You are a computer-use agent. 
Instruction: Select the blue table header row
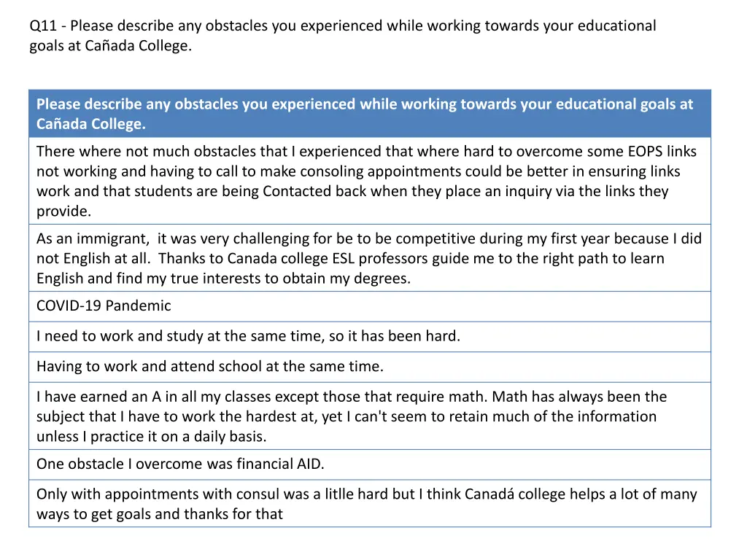coord(370,114)
